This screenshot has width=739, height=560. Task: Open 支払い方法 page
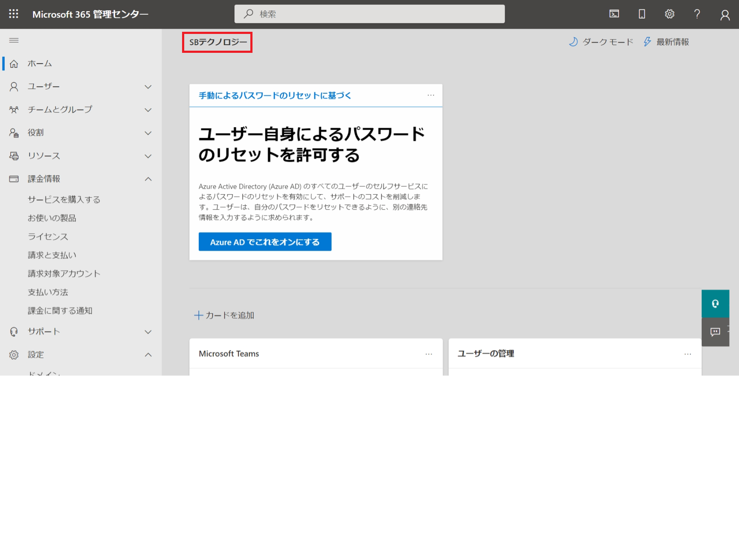point(48,292)
